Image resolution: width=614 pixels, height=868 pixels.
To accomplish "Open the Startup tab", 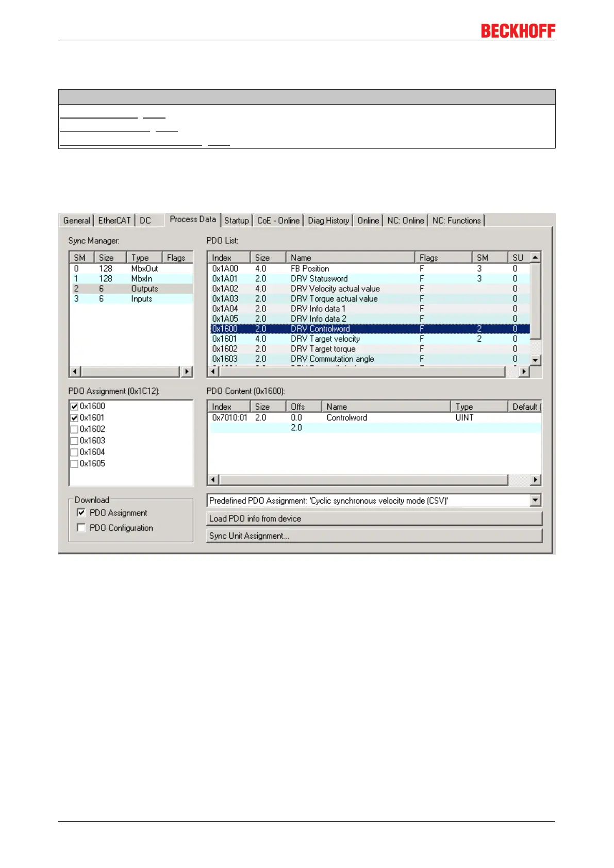I will pyautogui.click(x=237, y=221).
